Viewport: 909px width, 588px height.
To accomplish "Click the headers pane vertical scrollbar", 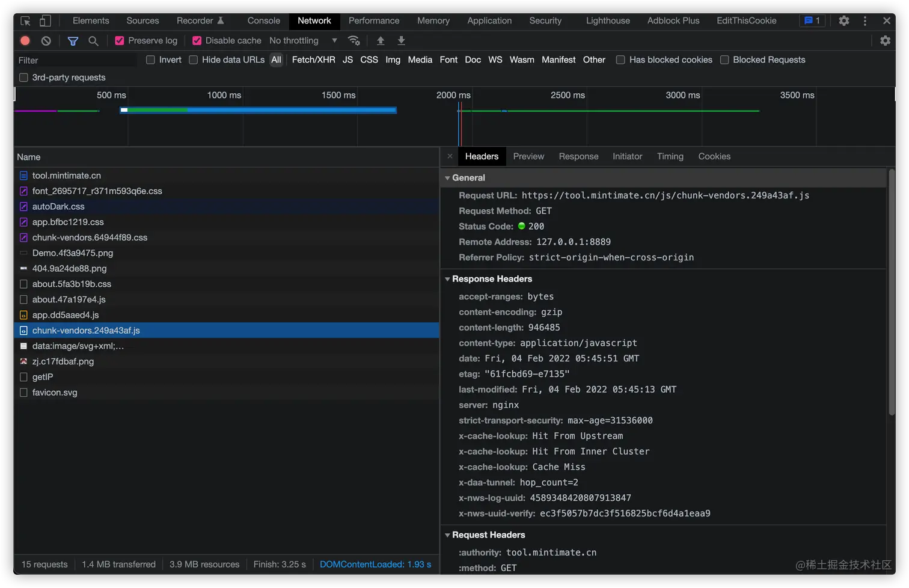I will (892, 292).
